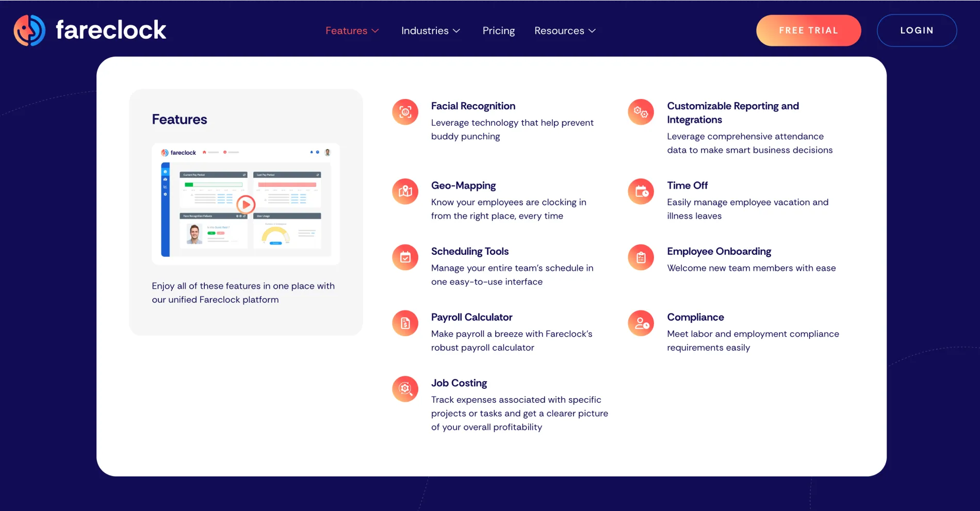Click 'Enjoy all of these features' text
The width and height of the screenshot is (980, 511).
(x=243, y=292)
